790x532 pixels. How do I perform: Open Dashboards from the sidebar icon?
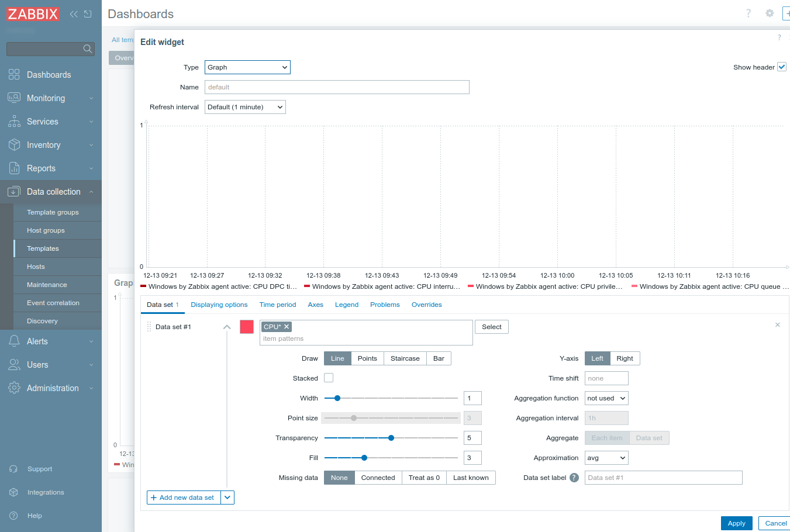[x=14, y=75]
